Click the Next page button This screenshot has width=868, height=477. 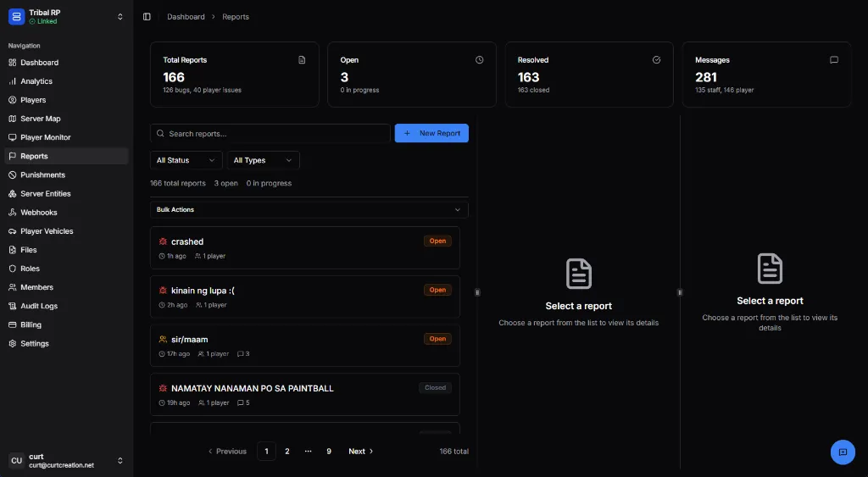(361, 451)
